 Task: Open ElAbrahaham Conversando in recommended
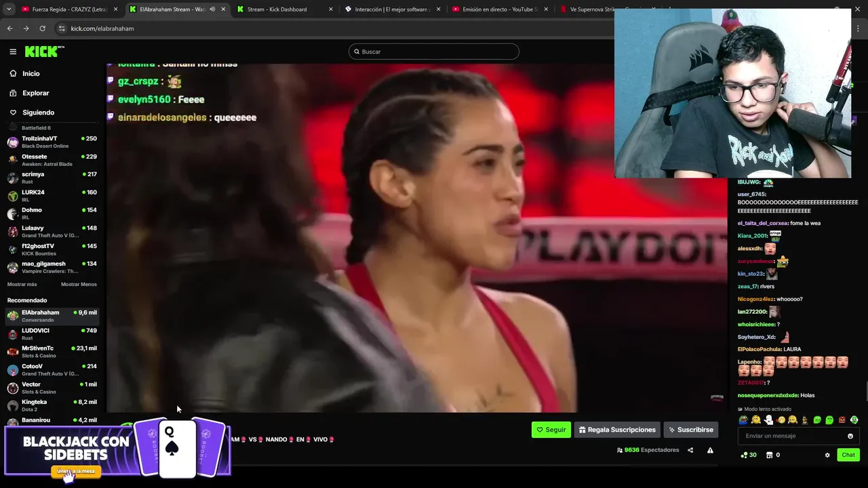[x=52, y=316]
